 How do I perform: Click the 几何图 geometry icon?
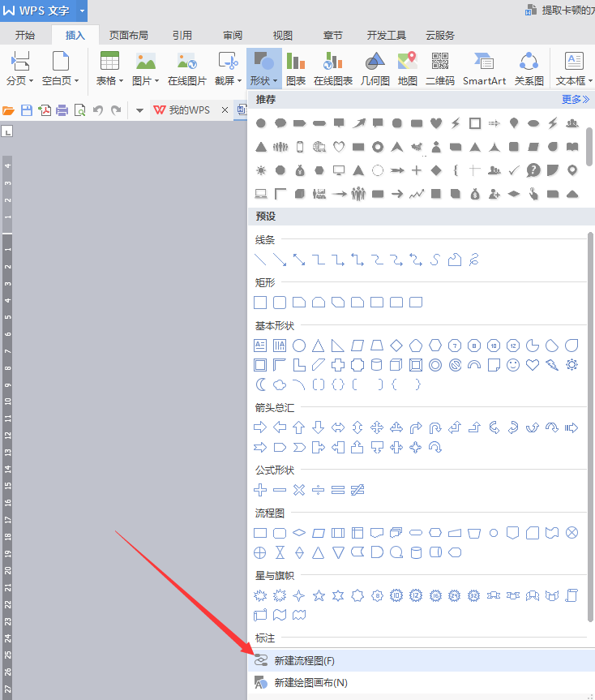coord(375,67)
